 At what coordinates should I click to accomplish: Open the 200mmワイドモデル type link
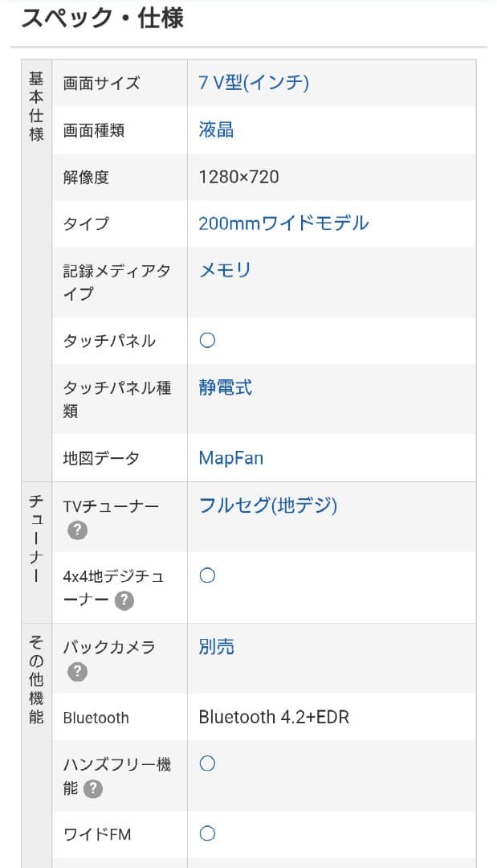283,223
